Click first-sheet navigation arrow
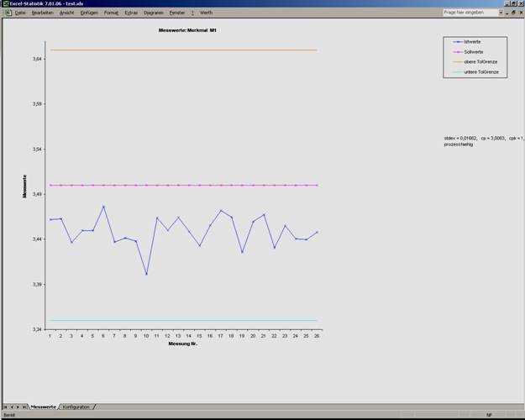Viewport: 525px width, 420px height. pos(5,407)
